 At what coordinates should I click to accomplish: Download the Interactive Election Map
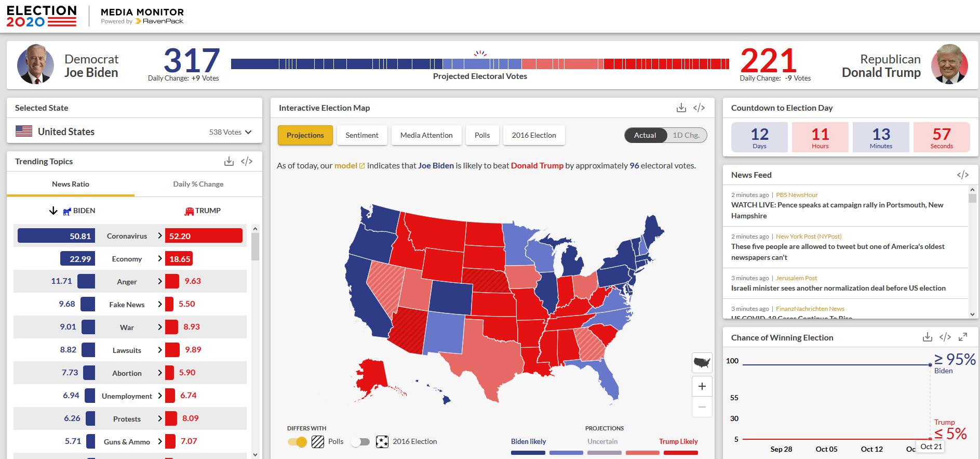pos(681,108)
